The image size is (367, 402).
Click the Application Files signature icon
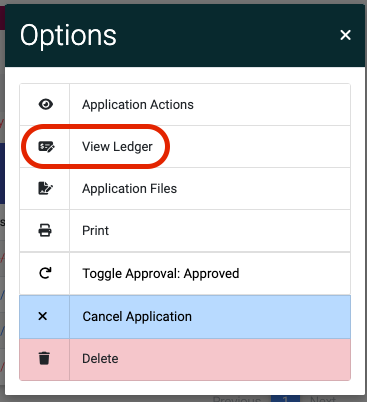tap(46, 188)
